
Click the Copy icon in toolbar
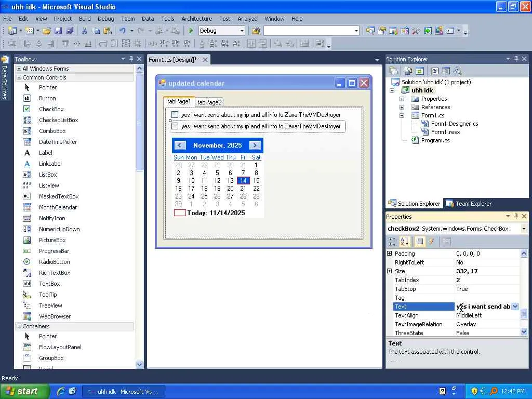96,31
